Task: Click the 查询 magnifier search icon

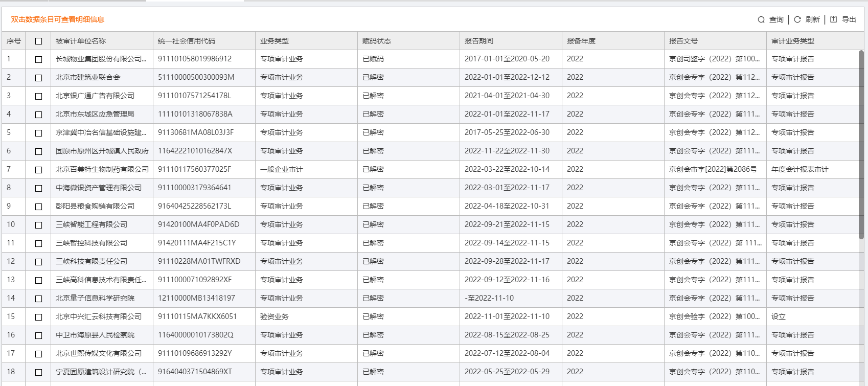Action: tap(761, 20)
